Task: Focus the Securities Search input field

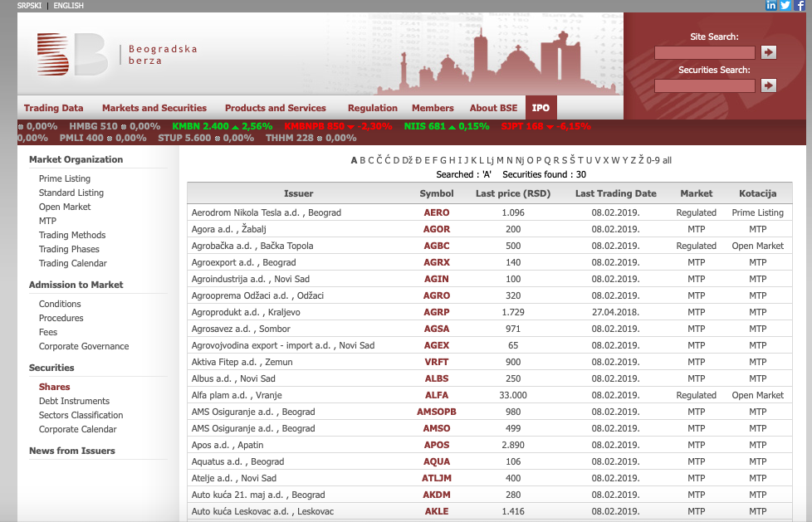Action: click(x=704, y=85)
